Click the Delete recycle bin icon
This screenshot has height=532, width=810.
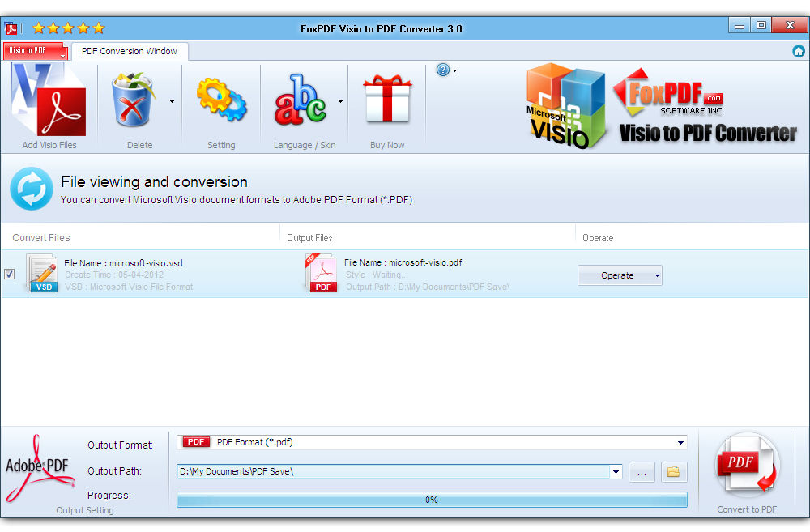[133, 100]
